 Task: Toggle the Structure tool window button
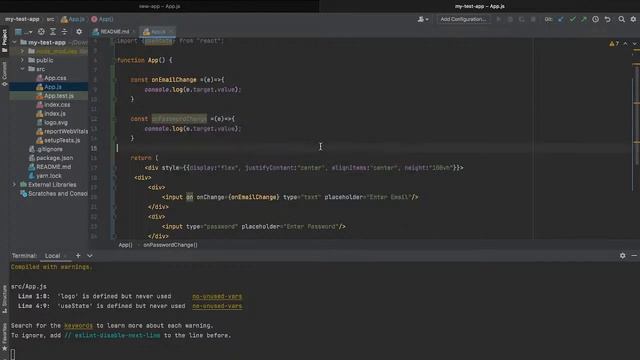click(x=4, y=299)
